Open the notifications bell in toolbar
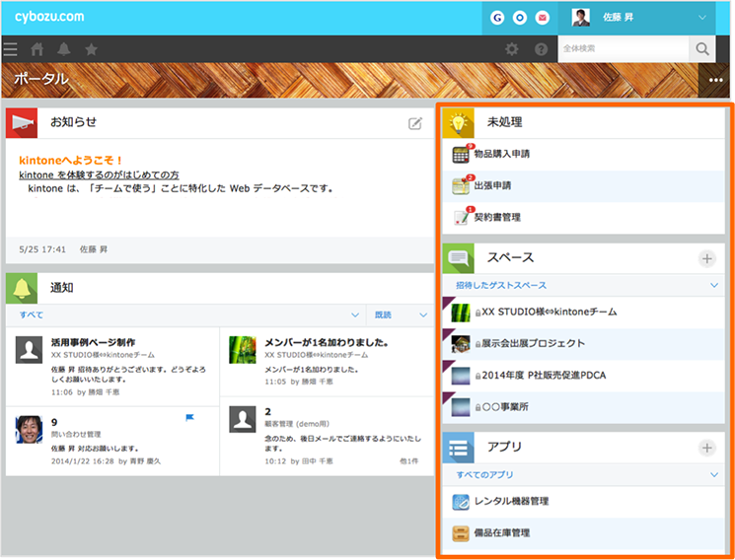Viewport: 735px width, 560px height. pyautogui.click(x=64, y=49)
